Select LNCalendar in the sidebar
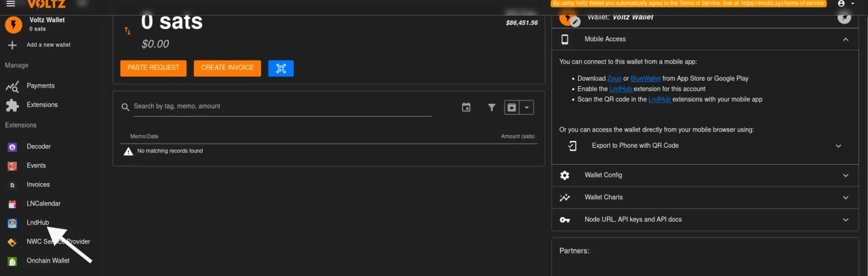Image resolution: width=868 pixels, height=276 pixels. pos(43,203)
